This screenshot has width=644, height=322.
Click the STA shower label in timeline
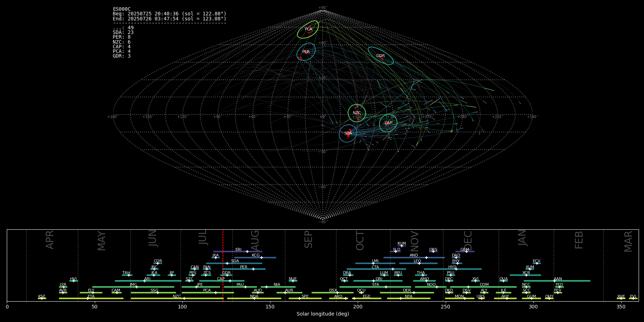click(x=375, y=285)
